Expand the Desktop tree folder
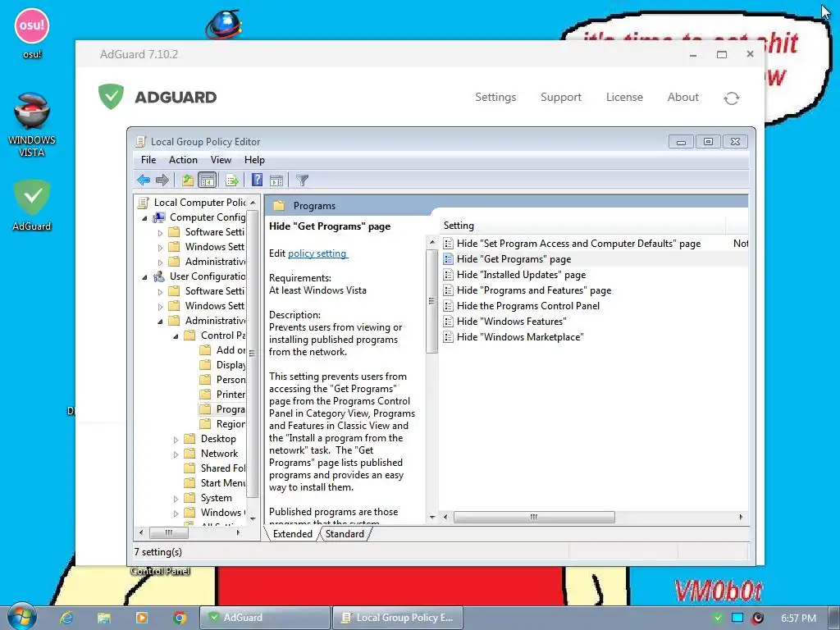 pos(176,440)
